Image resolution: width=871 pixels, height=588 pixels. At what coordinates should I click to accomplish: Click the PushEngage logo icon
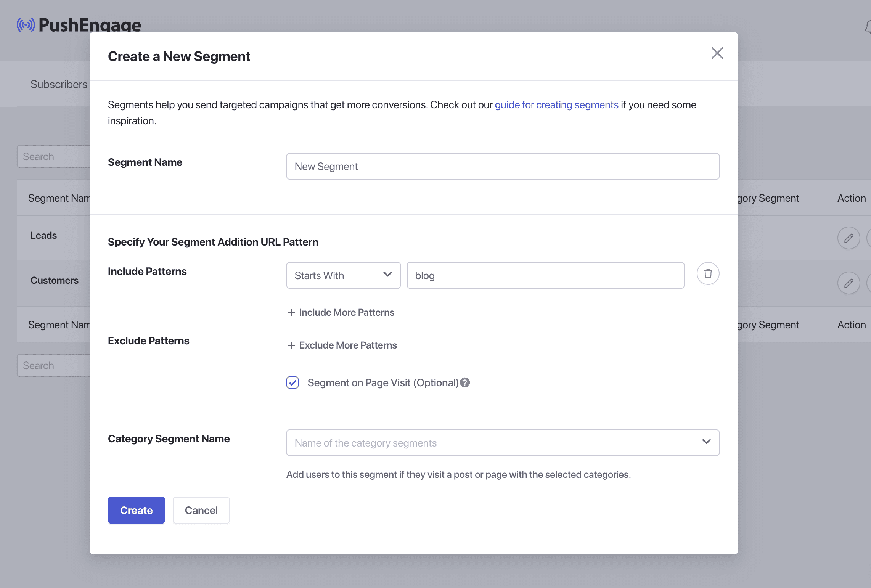pos(26,25)
